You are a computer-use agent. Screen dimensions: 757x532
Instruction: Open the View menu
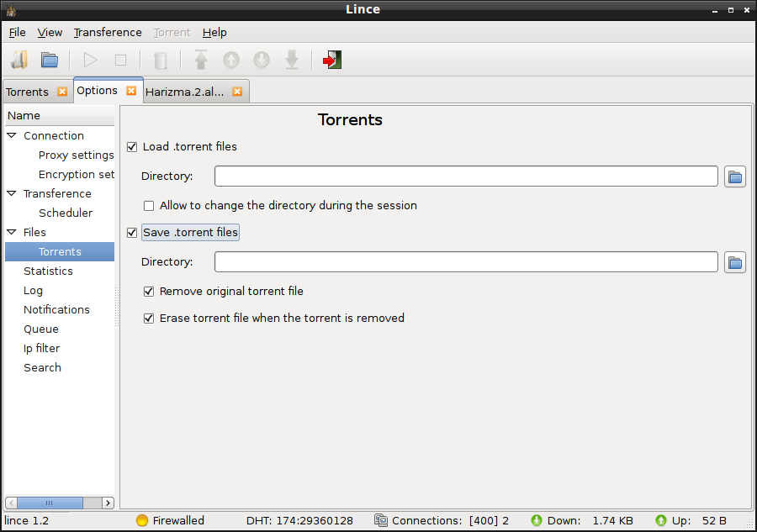50,32
